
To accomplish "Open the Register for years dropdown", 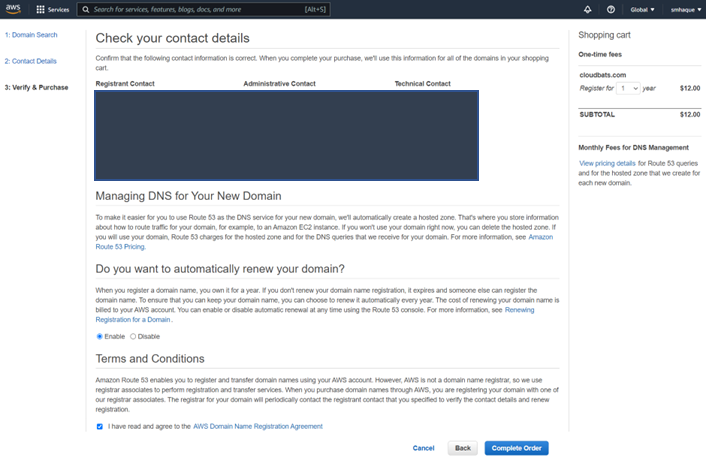I will [x=628, y=88].
